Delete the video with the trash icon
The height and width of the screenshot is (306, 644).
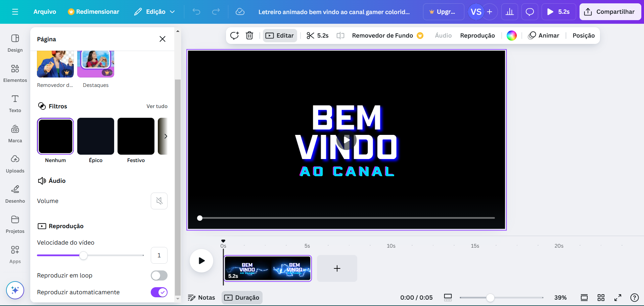pos(249,35)
